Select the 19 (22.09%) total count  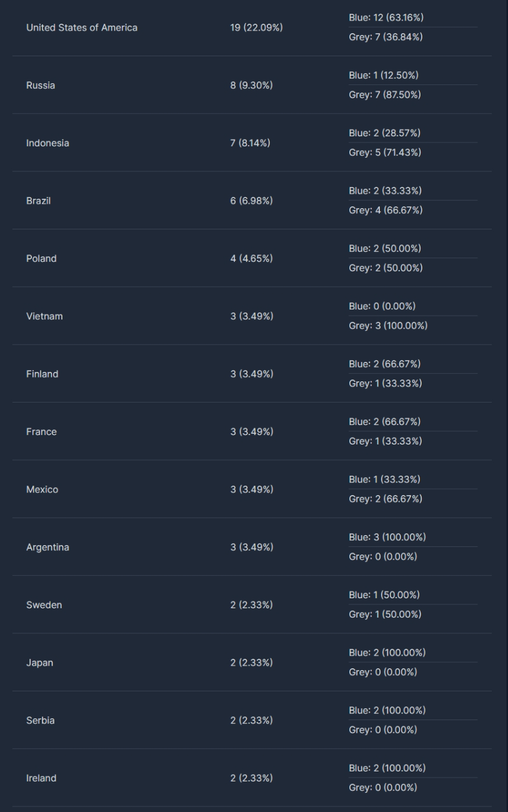[256, 28]
